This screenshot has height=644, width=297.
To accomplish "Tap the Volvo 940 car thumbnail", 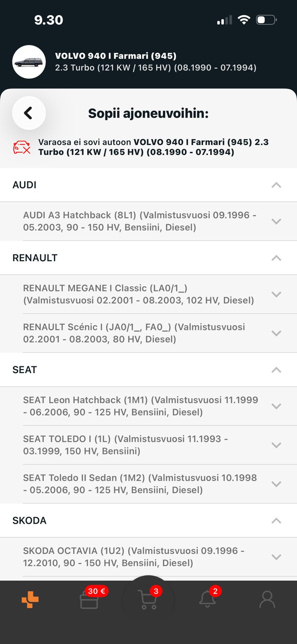I will point(29,62).
